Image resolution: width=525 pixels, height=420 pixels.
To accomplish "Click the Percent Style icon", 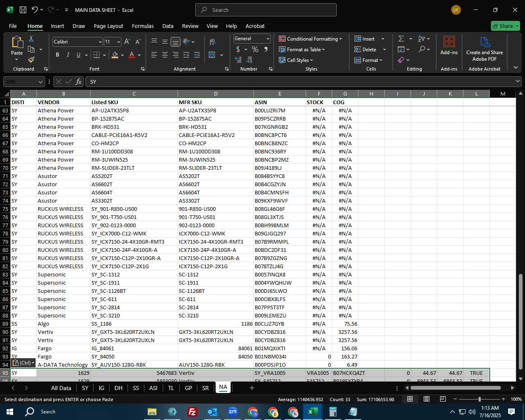I will point(255,49).
